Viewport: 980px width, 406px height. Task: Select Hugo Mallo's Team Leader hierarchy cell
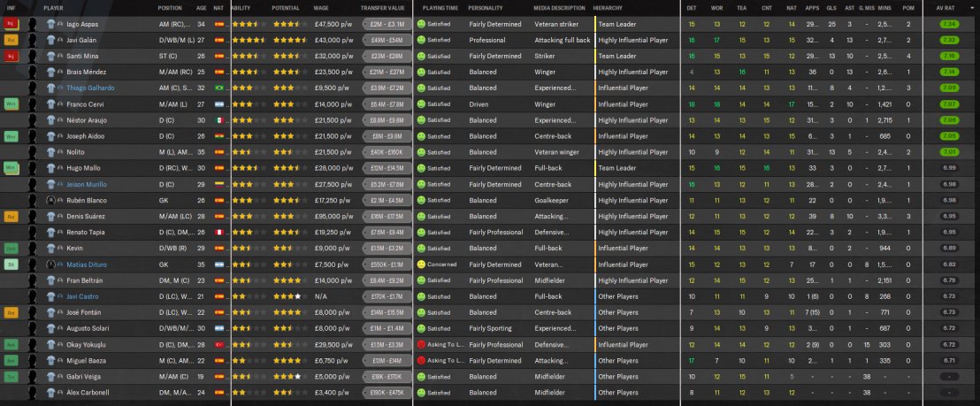(616, 168)
